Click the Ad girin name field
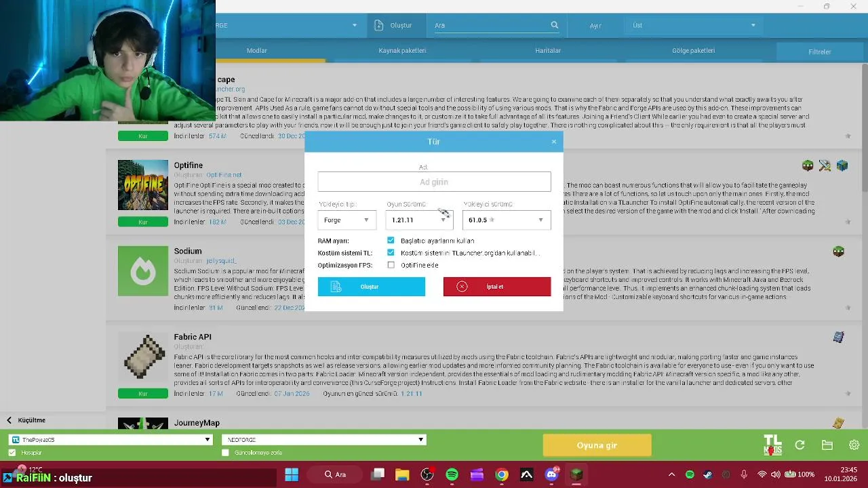Viewport: 868px width, 488px height. point(434,182)
